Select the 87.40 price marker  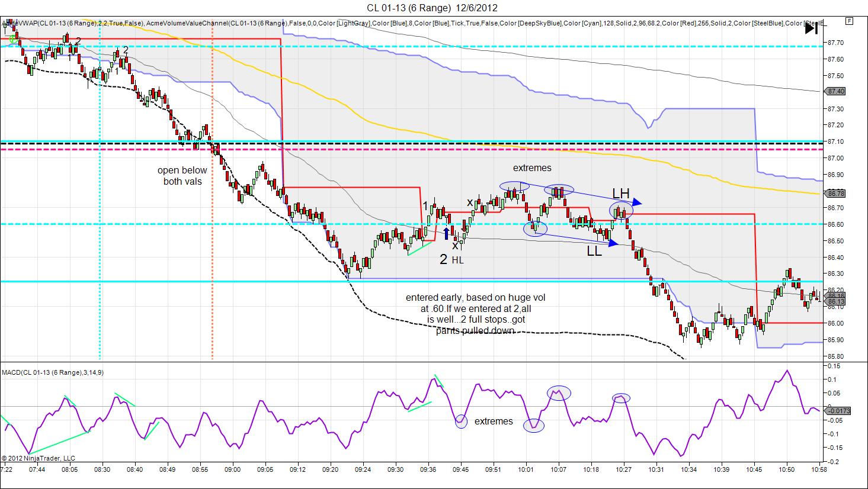[x=836, y=91]
